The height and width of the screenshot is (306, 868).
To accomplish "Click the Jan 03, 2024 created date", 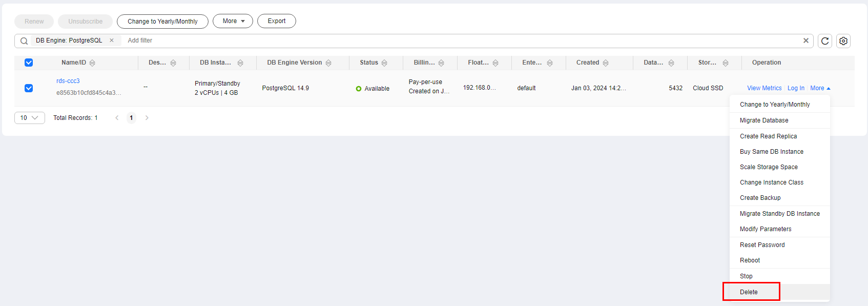I will tap(598, 88).
